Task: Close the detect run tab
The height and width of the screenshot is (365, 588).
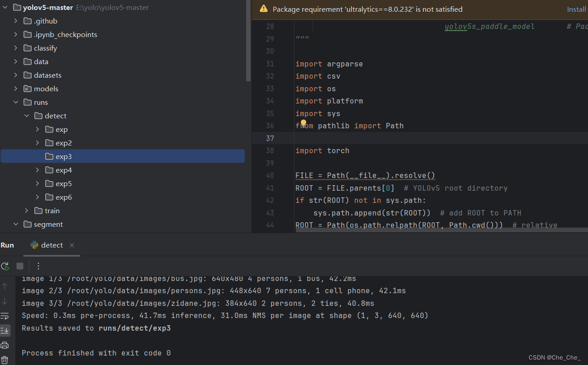Action: (x=72, y=245)
